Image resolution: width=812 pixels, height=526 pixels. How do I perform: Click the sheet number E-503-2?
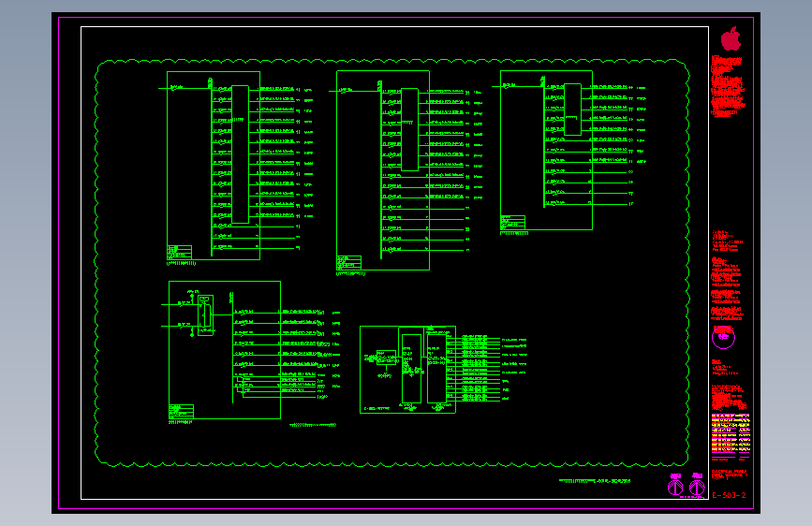(729, 495)
